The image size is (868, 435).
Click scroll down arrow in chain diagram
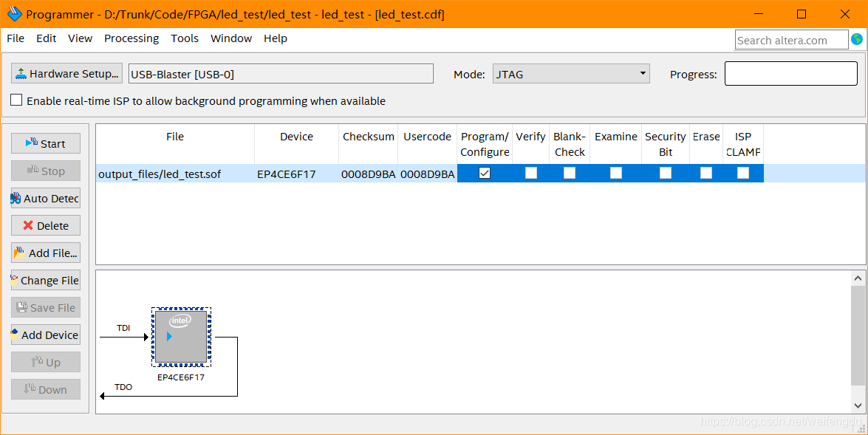click(858, 405)
